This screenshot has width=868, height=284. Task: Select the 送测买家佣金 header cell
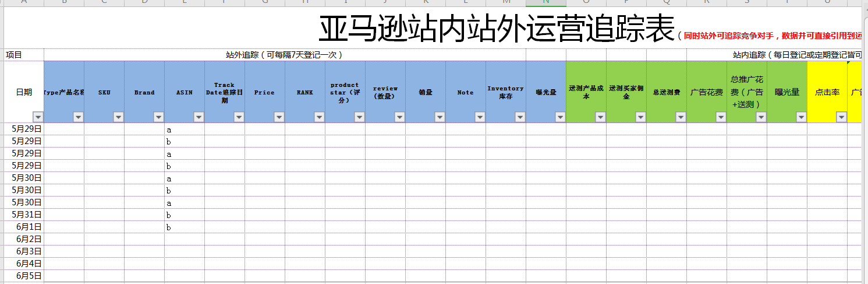[626, 92]
